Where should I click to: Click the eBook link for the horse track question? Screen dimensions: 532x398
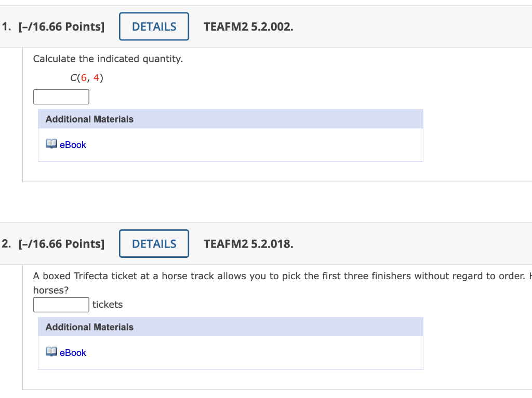coord(73,352)
